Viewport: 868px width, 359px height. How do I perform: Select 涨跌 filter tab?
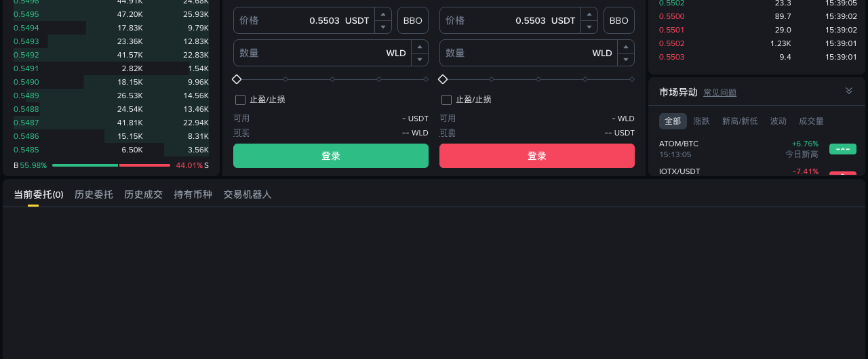tap(701, 121)
